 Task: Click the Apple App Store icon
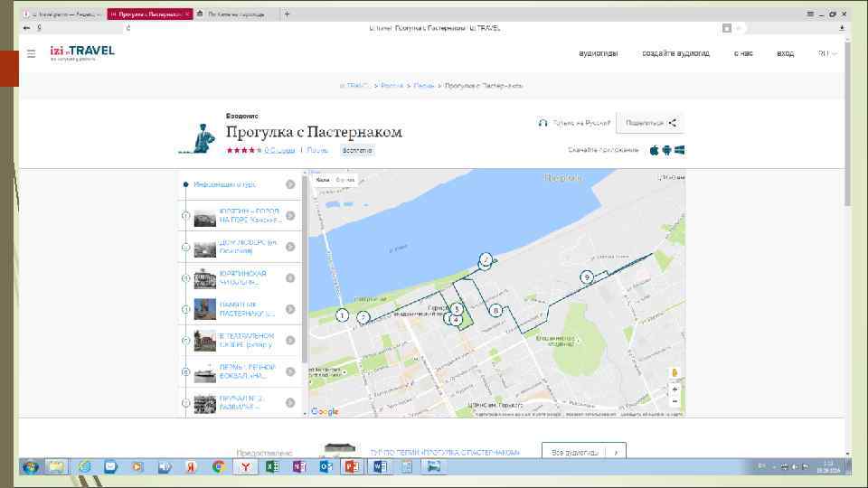(655, 150)
